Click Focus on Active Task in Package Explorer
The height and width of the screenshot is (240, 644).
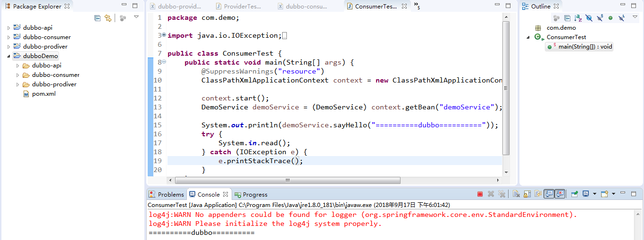tap(123, 18)
